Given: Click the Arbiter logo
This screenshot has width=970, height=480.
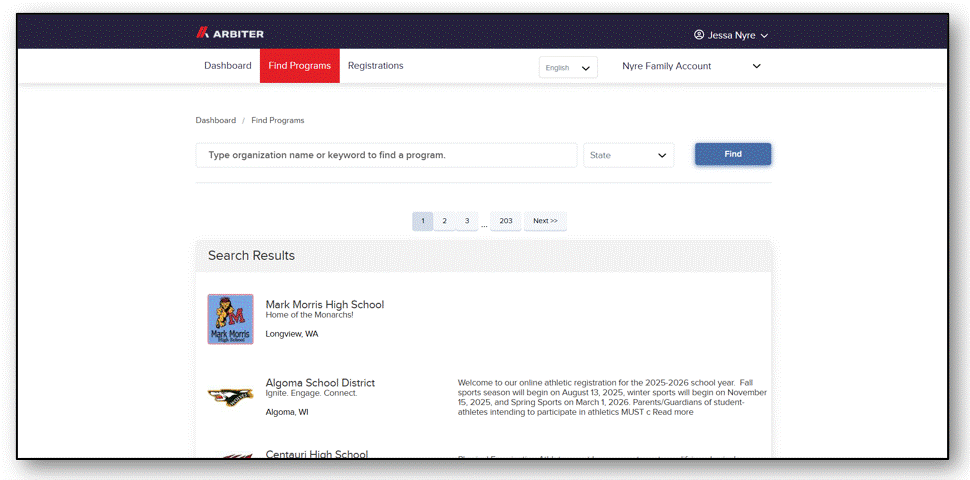Looking at the screenshot, I should (x=230, y=34).
